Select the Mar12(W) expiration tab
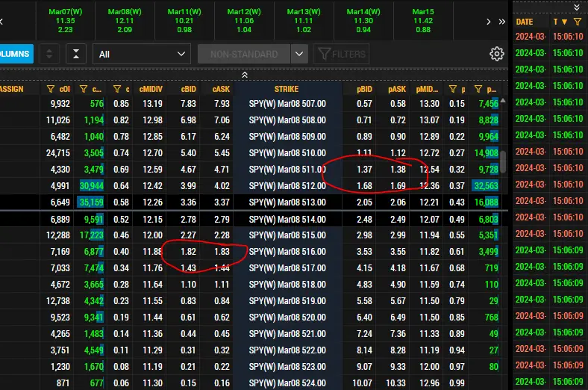Image resolution: width=588 pixels, height=390 pixels. tap(244, 21)
